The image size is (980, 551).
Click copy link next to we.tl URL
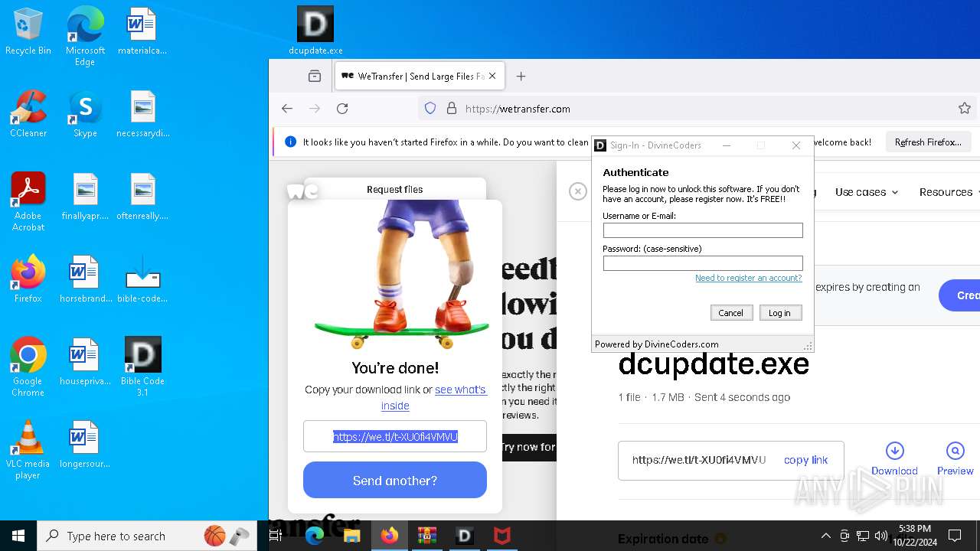pyautogui.click(x=805, y=460)
